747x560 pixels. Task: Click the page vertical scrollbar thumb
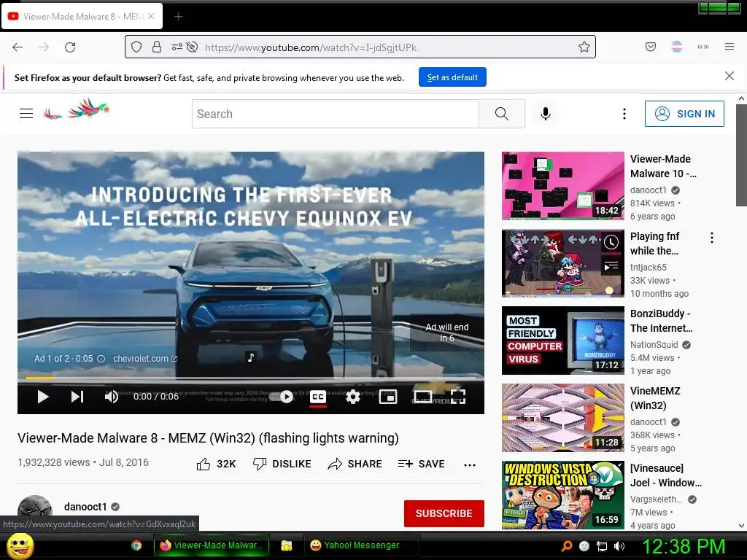point(741,155)
